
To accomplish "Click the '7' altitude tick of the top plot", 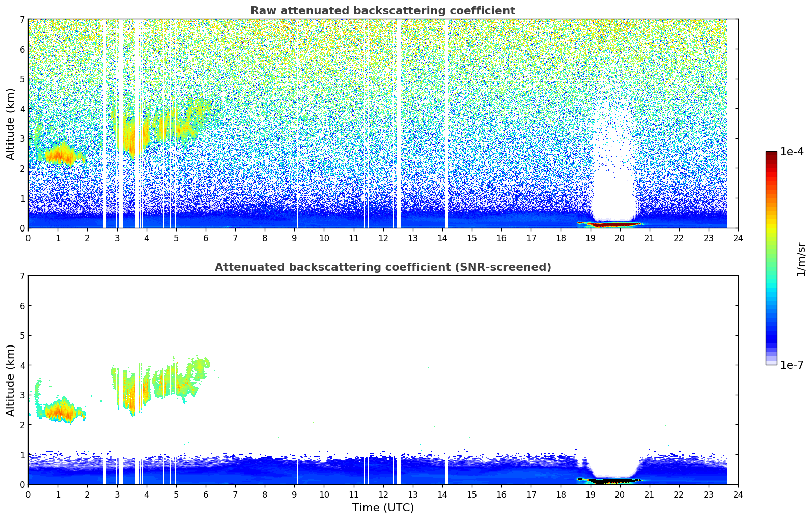I will [x=22, y=19].
